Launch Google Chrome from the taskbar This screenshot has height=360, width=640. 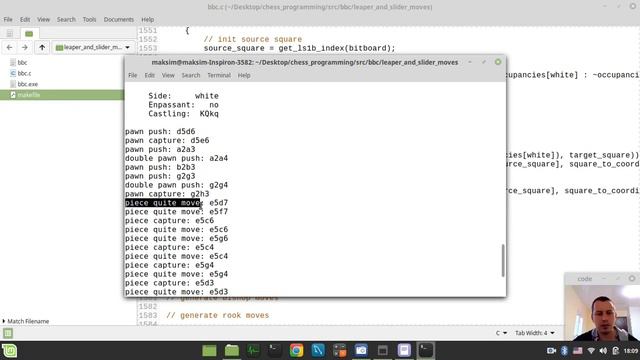(296, 351)
